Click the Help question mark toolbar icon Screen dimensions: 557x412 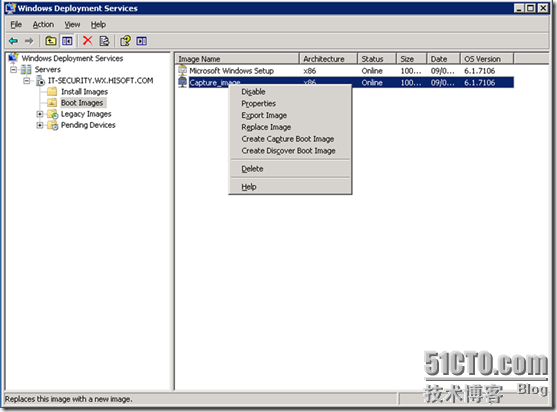125,41
